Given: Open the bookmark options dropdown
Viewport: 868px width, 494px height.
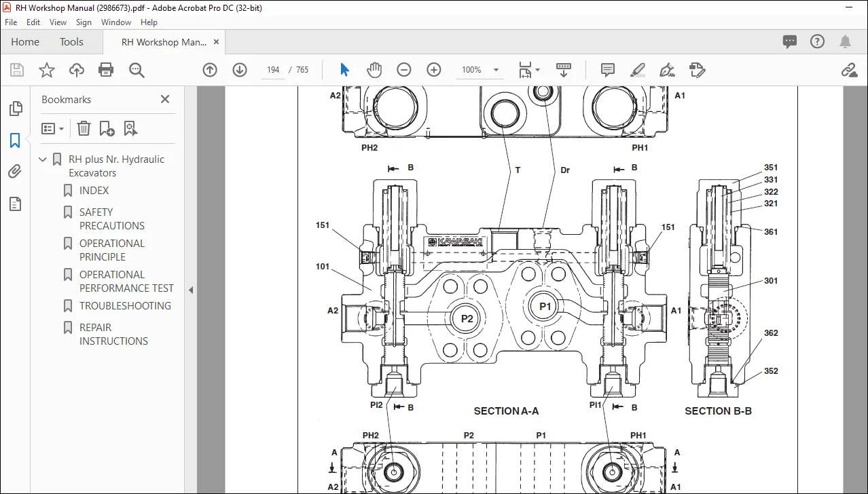Looking at the screenshot, I should [53, 128].
